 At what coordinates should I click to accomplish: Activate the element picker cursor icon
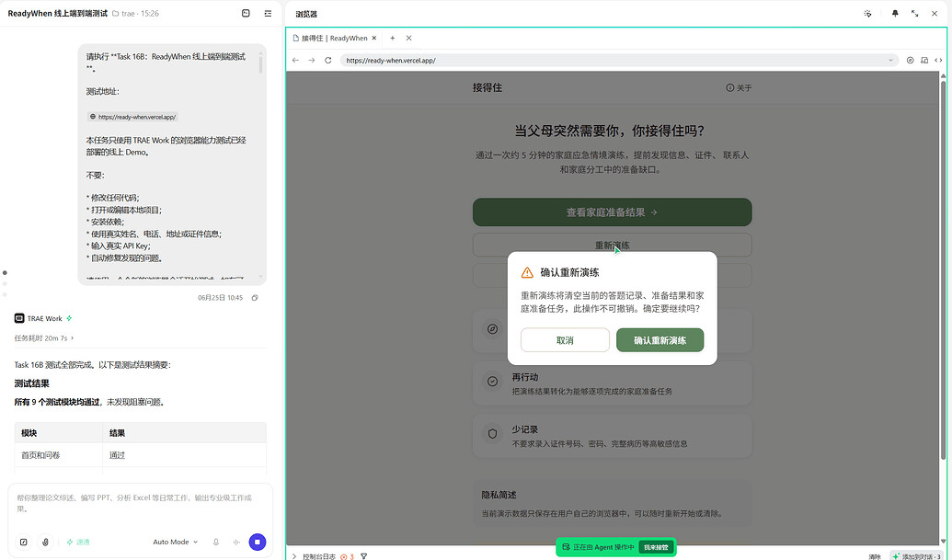click(867, 14)
